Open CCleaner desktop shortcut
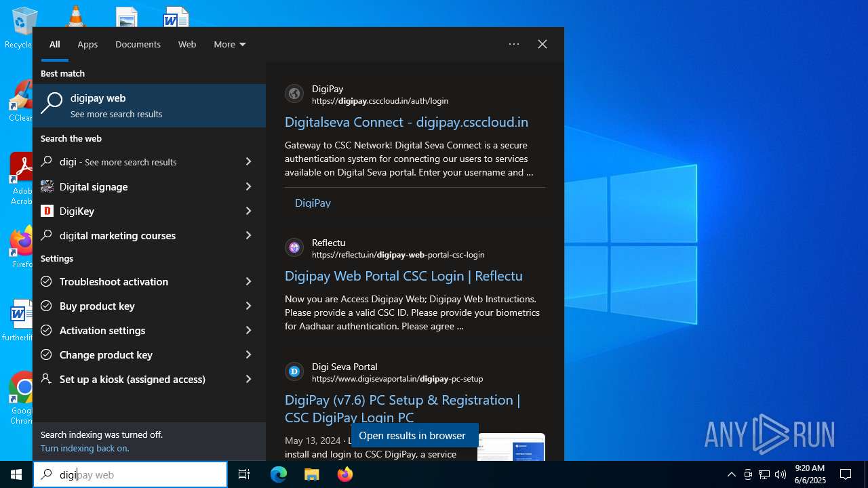This screenshot has width=868, height=488. (20, 102)
